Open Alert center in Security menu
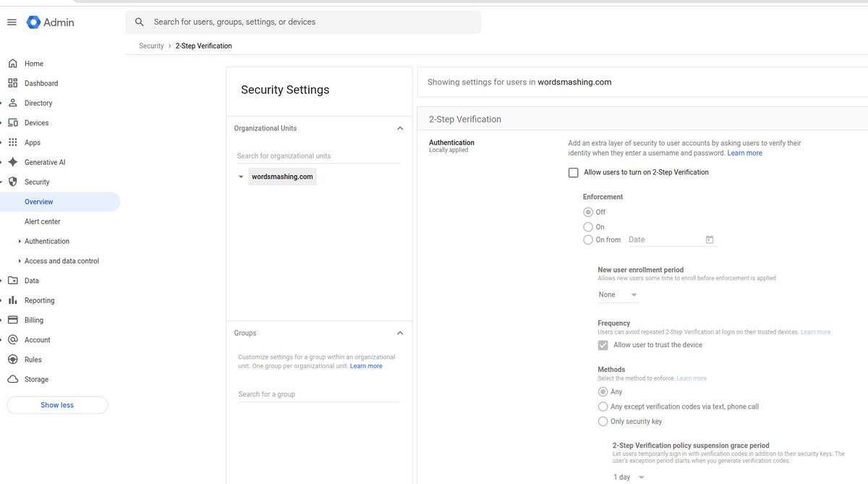The height and width of the screenshot is (484, 868). pos(43,221)
